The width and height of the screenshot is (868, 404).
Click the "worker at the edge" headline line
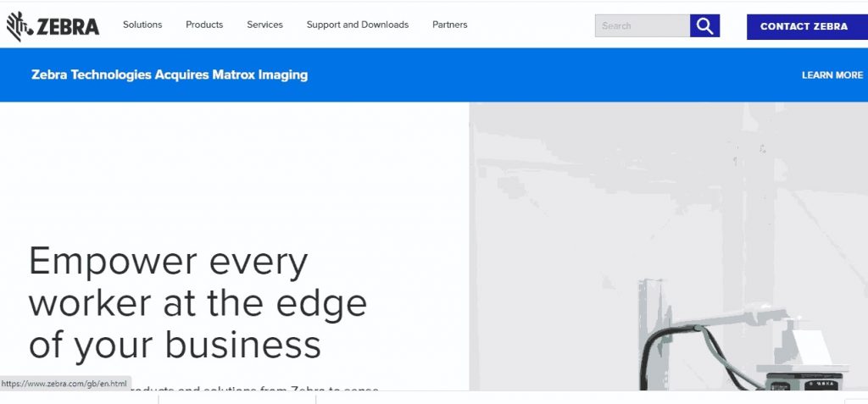coord(198,303)
